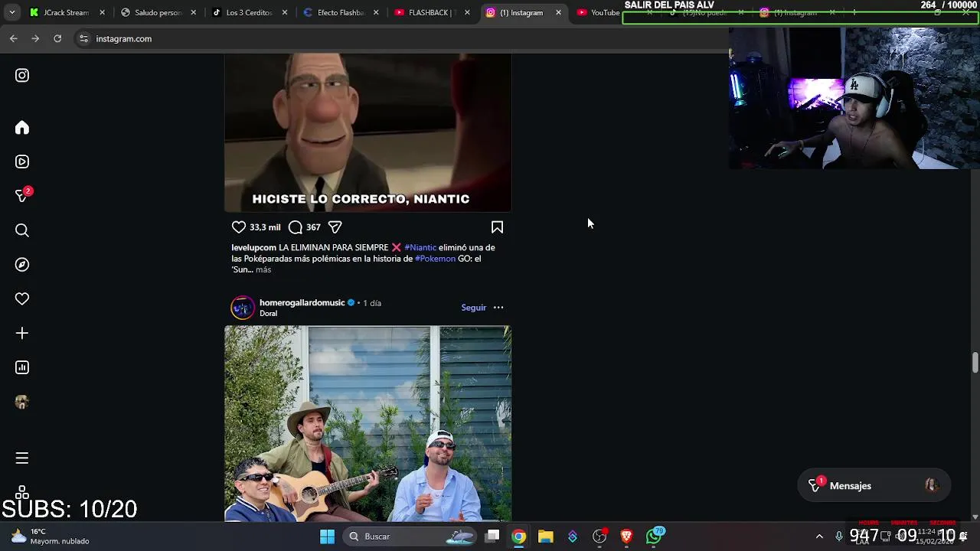
Task: Open the #Pokemon hashtag
Action: pyautogui.click(x=435, y=259)
